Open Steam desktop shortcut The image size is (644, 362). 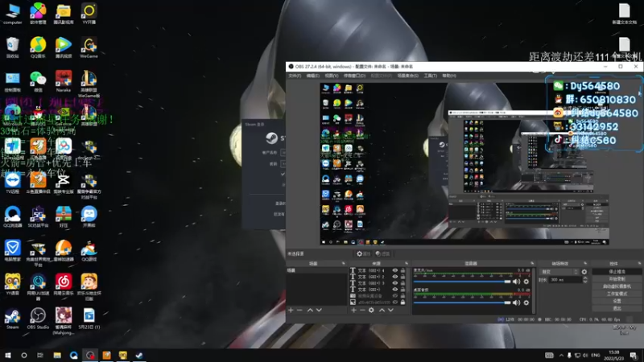click(x=12, y=319)
